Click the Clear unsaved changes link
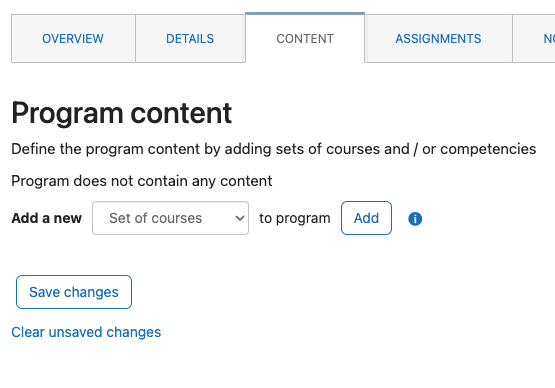This screenshot has width=555, height=388. pyautogui.click(x=86, y=332)
